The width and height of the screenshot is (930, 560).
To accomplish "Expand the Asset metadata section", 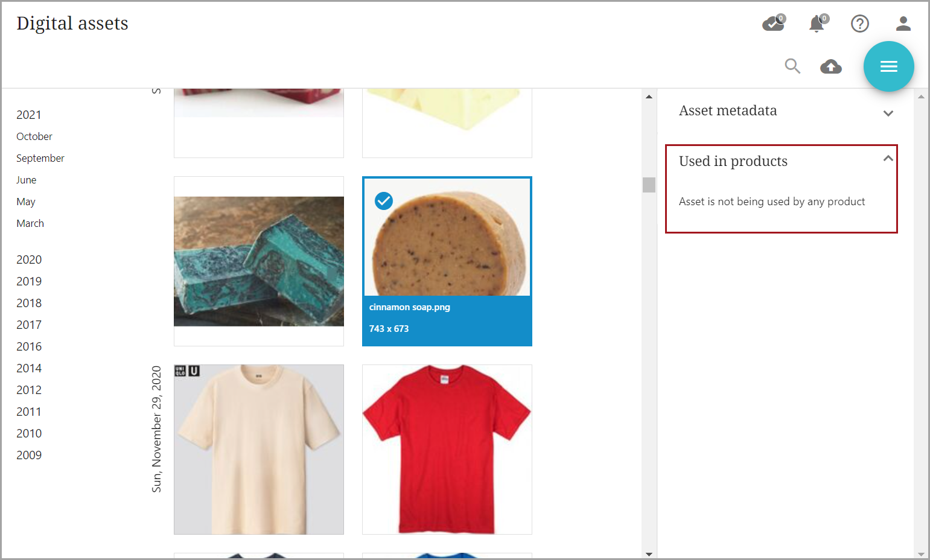I will click(x=888, y=113).
